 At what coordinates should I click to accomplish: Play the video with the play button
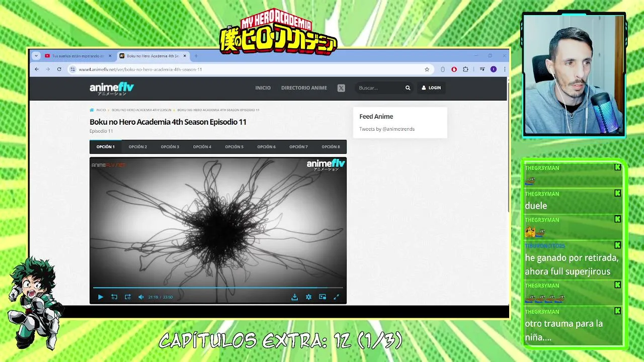[101, 297]
